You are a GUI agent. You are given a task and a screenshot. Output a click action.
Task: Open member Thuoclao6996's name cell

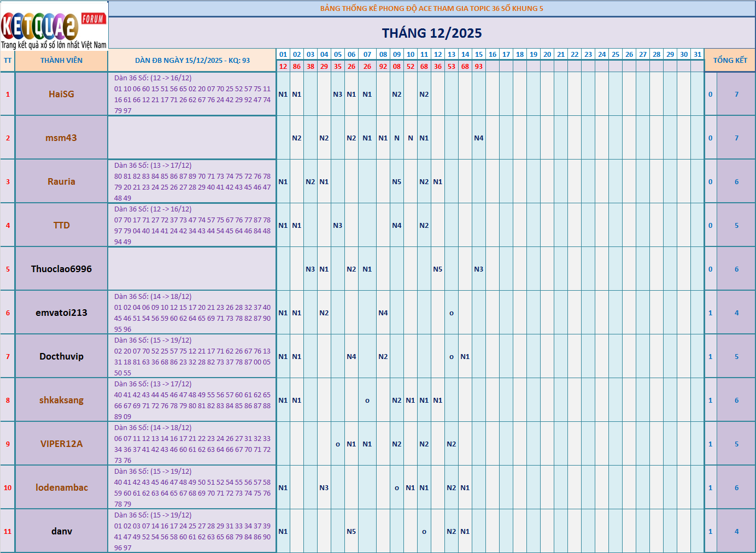coord(61,269)
